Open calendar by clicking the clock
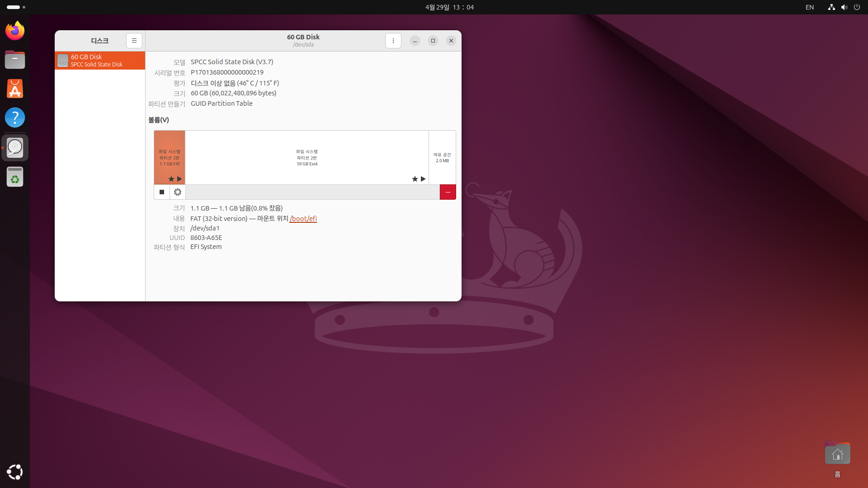 [449, 7]
